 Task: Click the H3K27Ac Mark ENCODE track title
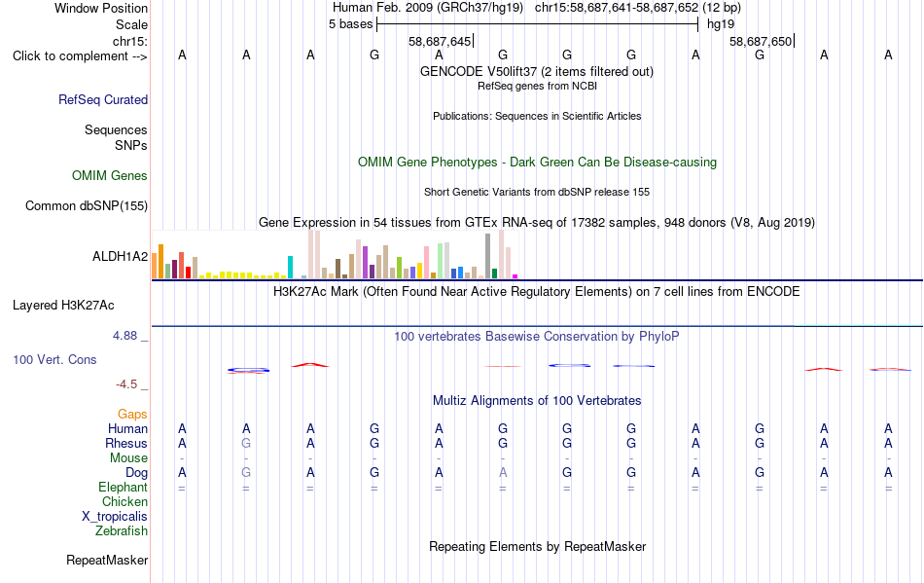tap(537, 291)
